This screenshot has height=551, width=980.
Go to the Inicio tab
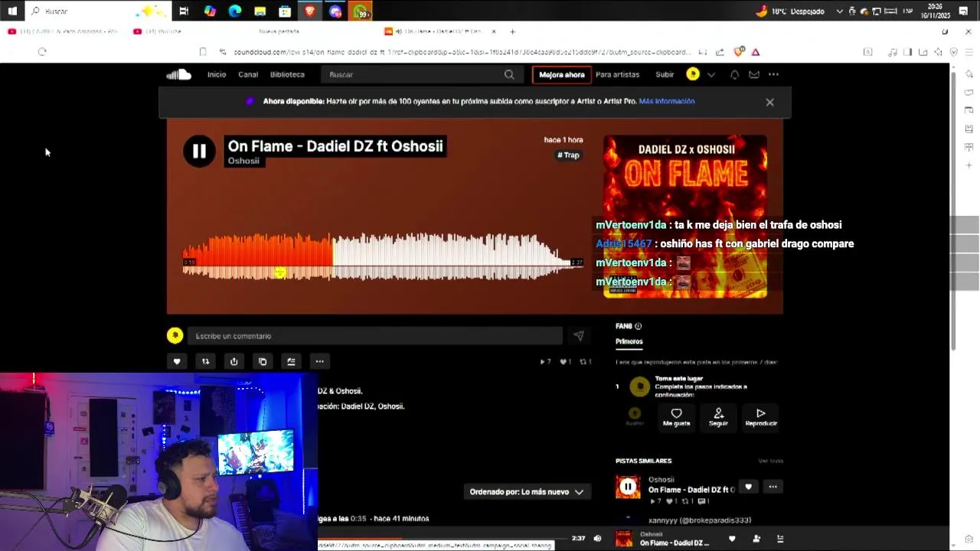[217, 74]
